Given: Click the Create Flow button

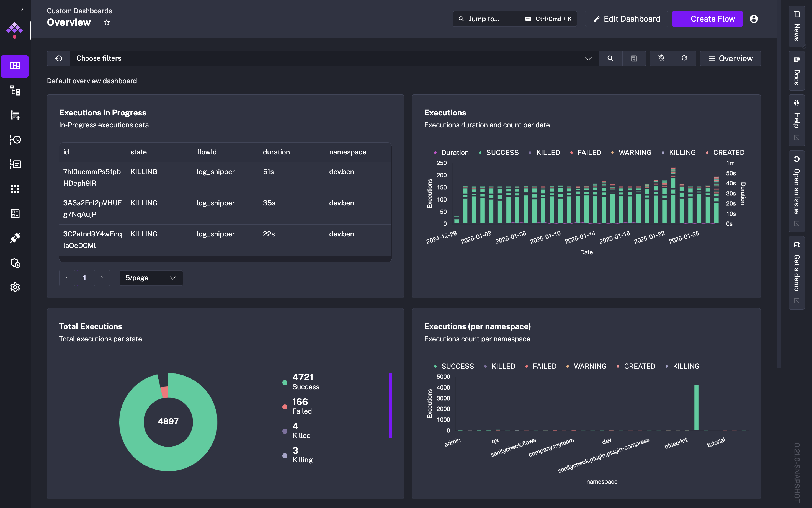Looking at the screenshot, I should (707, 19).
